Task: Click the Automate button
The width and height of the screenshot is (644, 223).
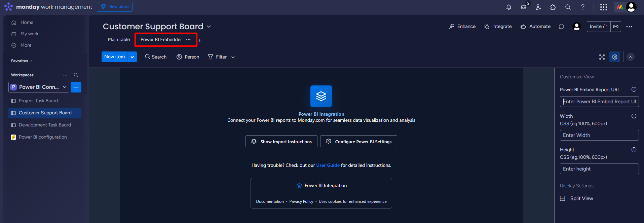Action: pos(535,27)
